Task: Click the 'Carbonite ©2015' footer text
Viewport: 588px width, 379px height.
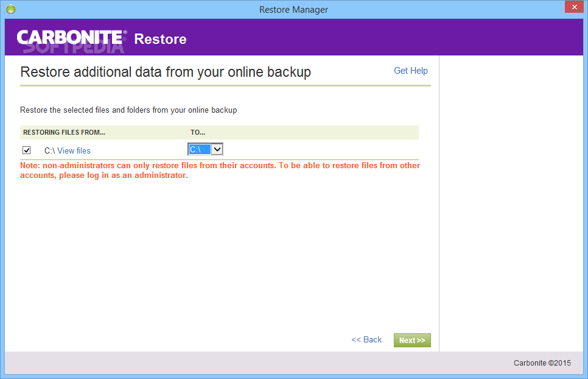Action: click(542, 363)
